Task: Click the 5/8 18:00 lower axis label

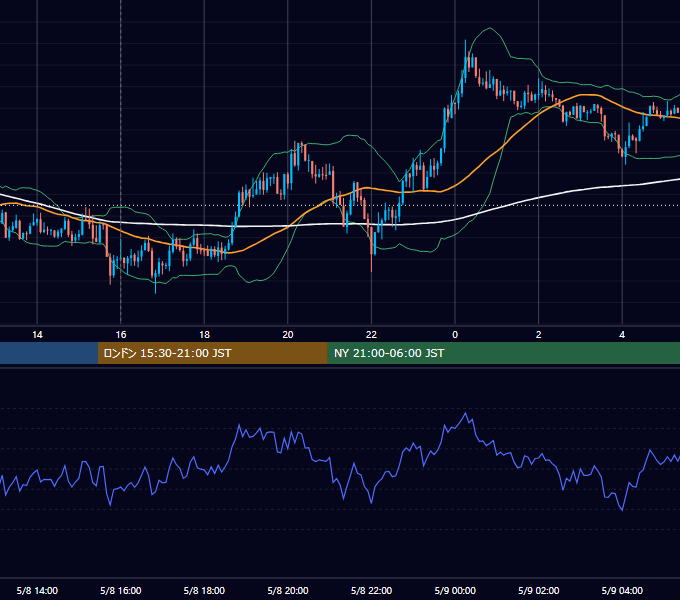Action: coord(204,590)
